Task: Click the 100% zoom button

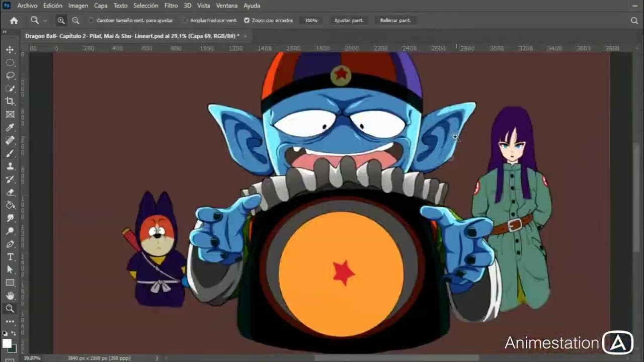Action: coord(311,21)
